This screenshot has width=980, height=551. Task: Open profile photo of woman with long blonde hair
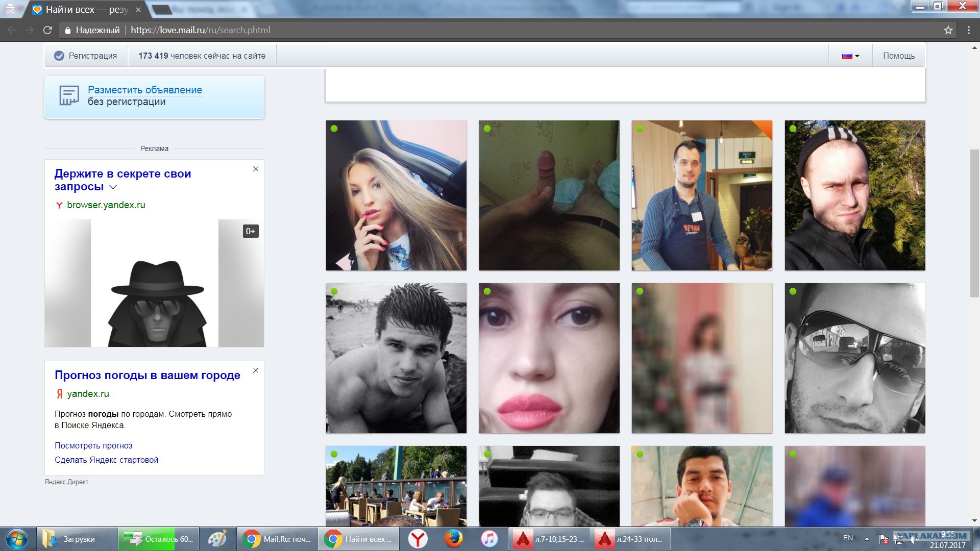(x=396, y=195)
